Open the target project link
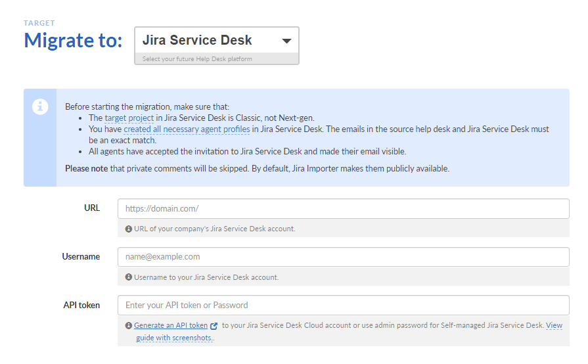Viewport: 588px width, 364px height. [x=129, y=118]
